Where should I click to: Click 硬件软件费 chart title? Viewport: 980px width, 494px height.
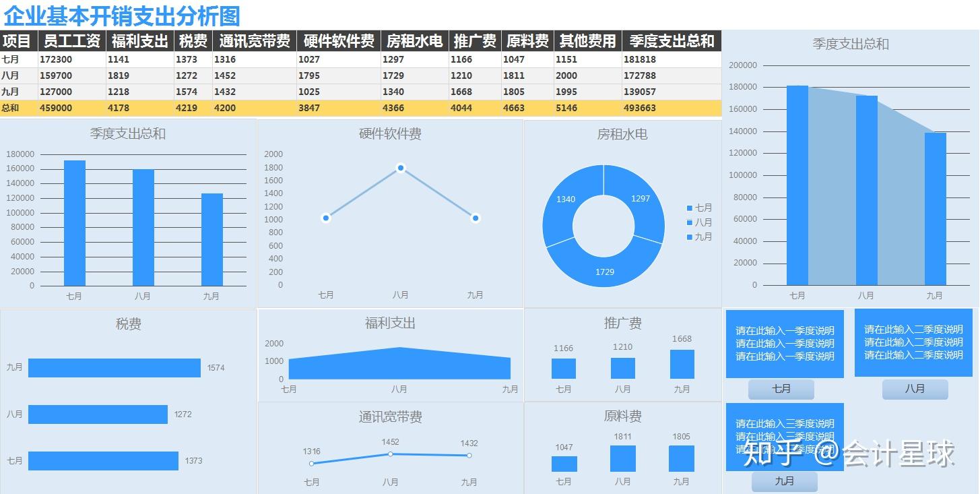[x=390, y=134]
